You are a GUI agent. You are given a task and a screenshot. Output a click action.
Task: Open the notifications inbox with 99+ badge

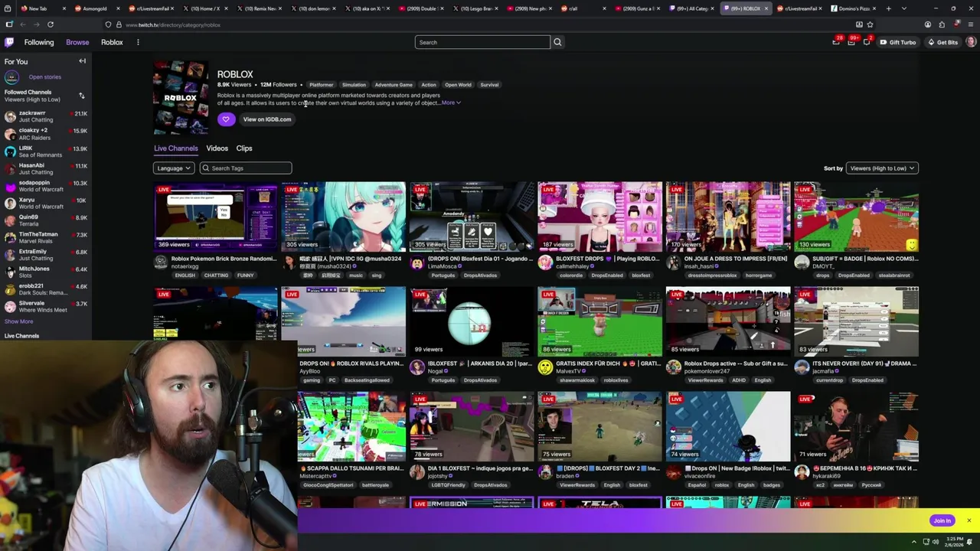click(851, 42)
